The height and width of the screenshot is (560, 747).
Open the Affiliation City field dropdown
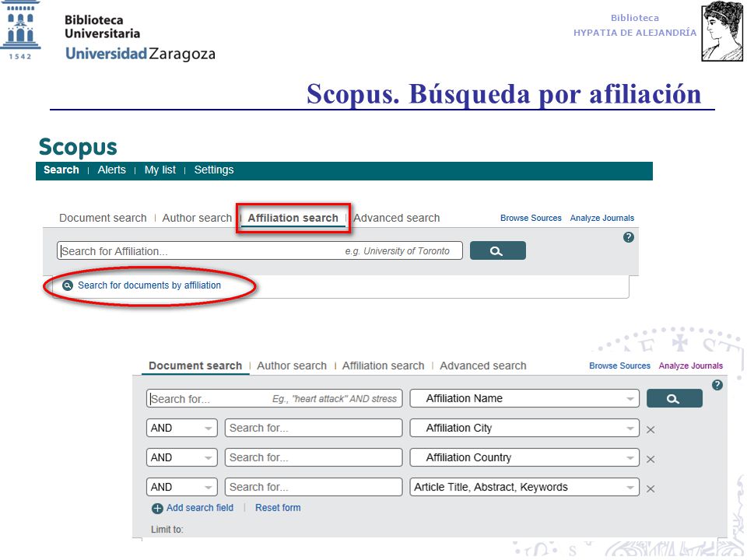click(x=524, y=428)
